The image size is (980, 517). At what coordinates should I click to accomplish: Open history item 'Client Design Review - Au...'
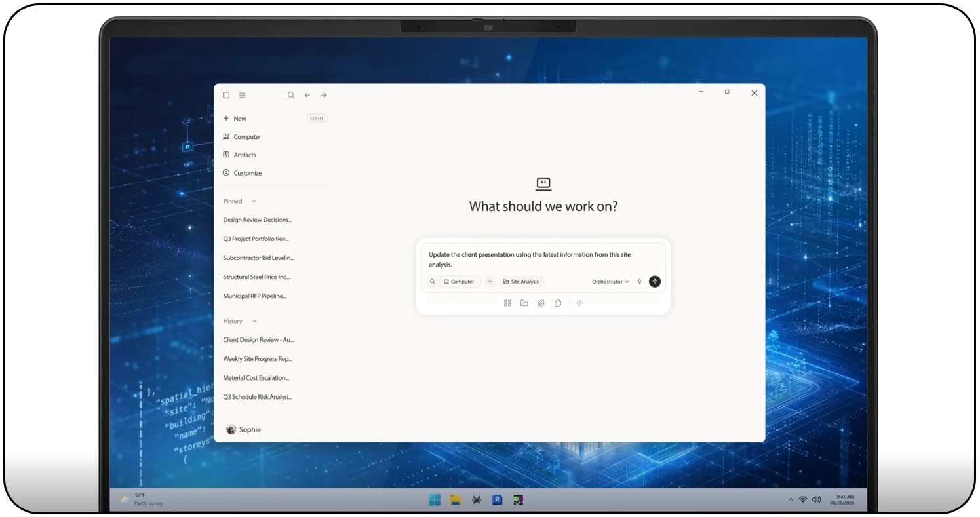[259, 340]
